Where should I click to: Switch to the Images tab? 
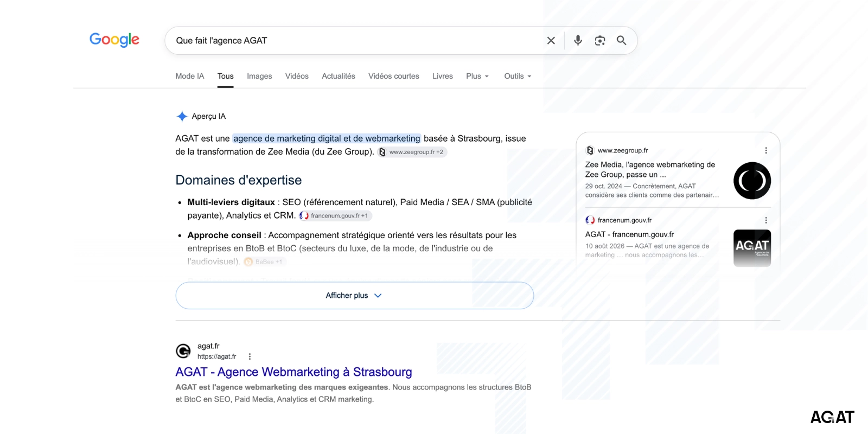pyautogui.click(x=259, y=76)
